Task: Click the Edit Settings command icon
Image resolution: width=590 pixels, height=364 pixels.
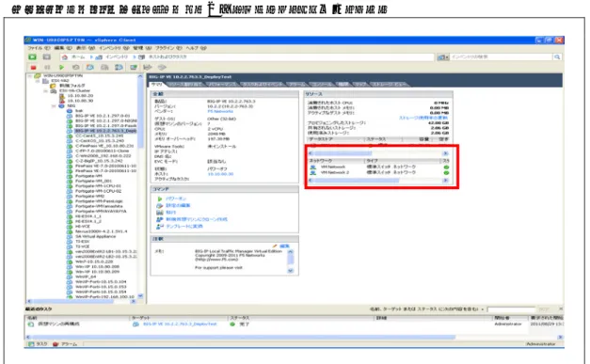Action: click(x=160, y=206)
